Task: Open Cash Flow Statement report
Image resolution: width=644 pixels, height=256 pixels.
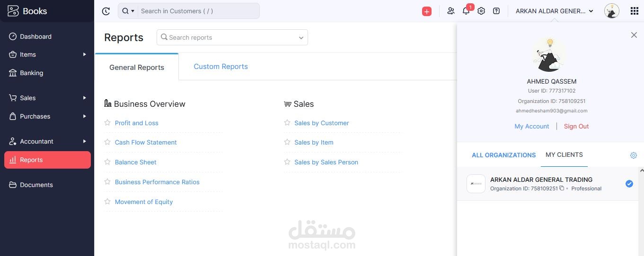Action: pos(146,142)
